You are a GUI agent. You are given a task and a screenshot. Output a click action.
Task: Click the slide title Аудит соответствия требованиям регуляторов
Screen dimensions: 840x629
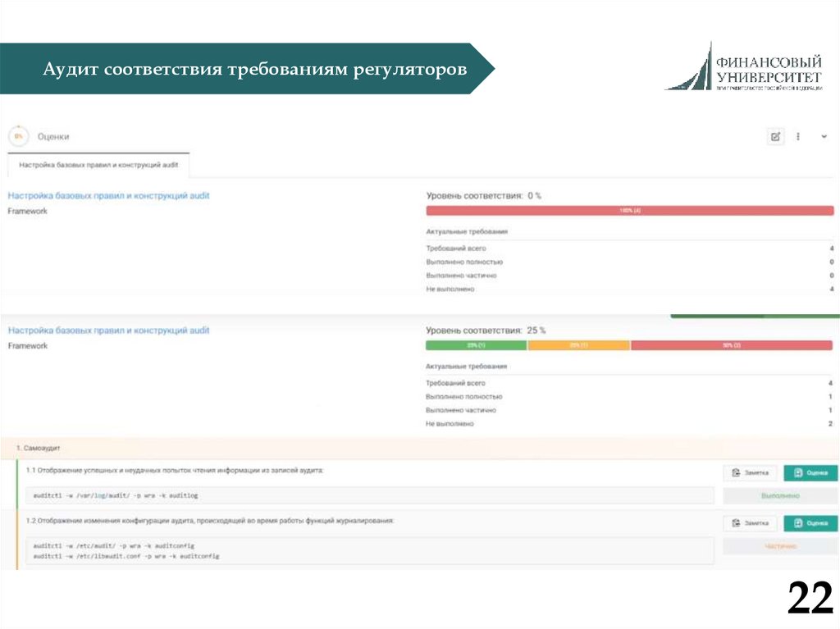(x=254, y=69)
